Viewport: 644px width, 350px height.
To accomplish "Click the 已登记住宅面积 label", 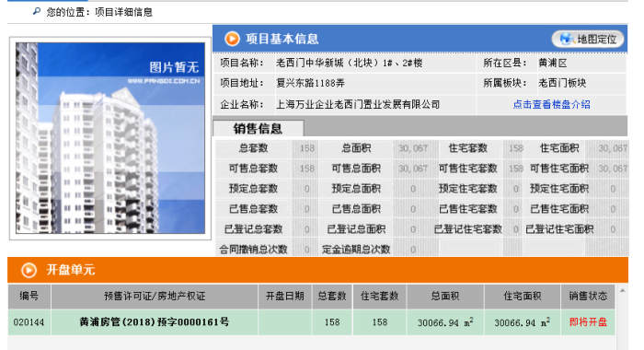I will pos(559,228).
